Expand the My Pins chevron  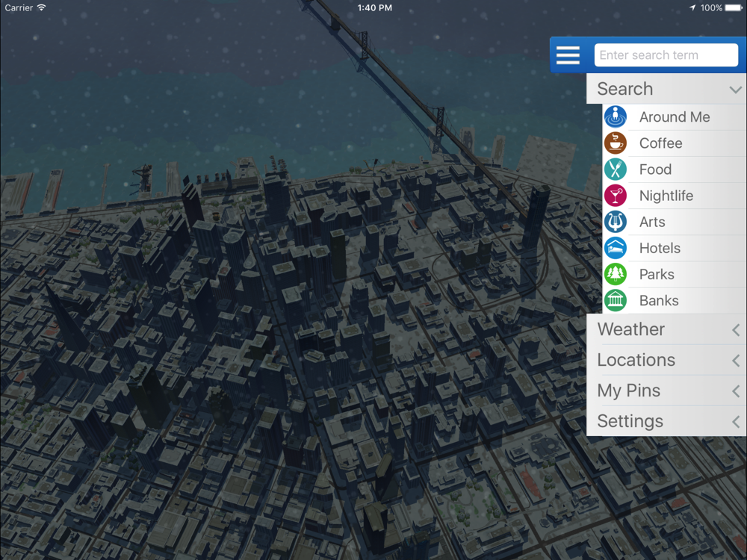pos(736,391)
